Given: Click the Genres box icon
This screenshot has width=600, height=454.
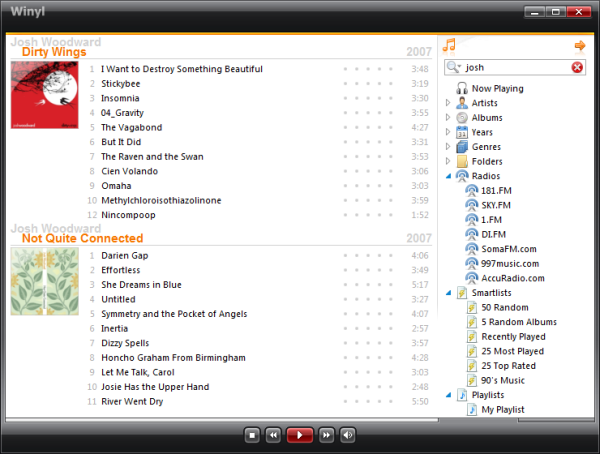Looking at the screenshot, I should pos(462,147).
